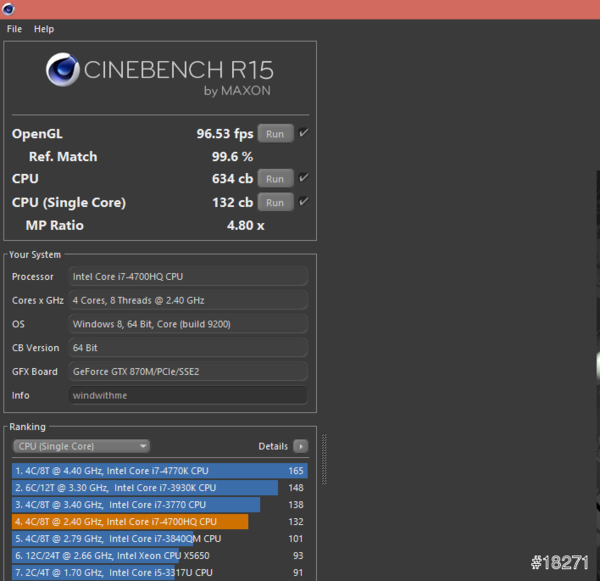
Task: Click the Processor field showing i7-4700HQ
Action: [x=188, y=276]
